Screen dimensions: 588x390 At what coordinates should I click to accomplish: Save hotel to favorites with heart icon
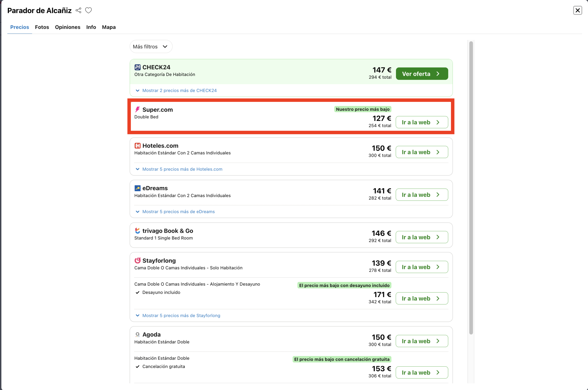pos(88,10)
